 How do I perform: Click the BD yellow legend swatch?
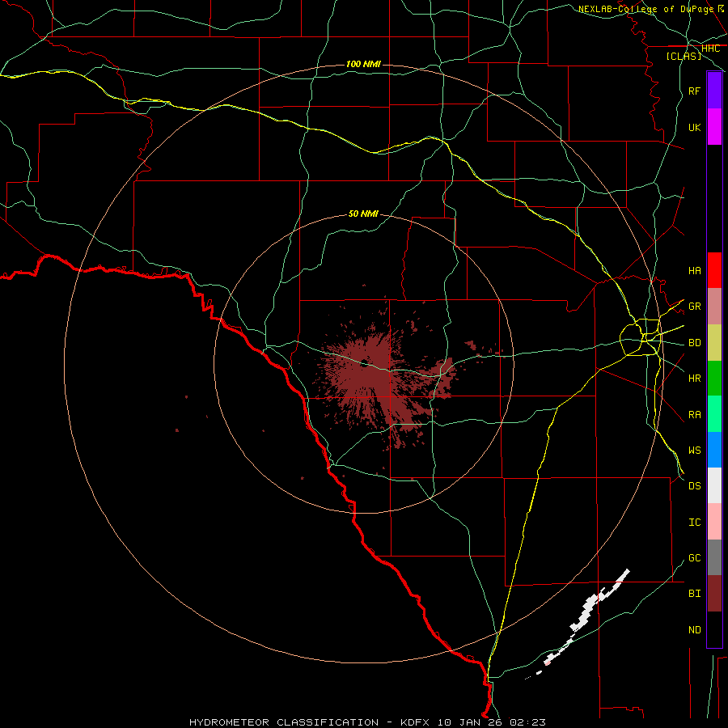pos(714,342)
